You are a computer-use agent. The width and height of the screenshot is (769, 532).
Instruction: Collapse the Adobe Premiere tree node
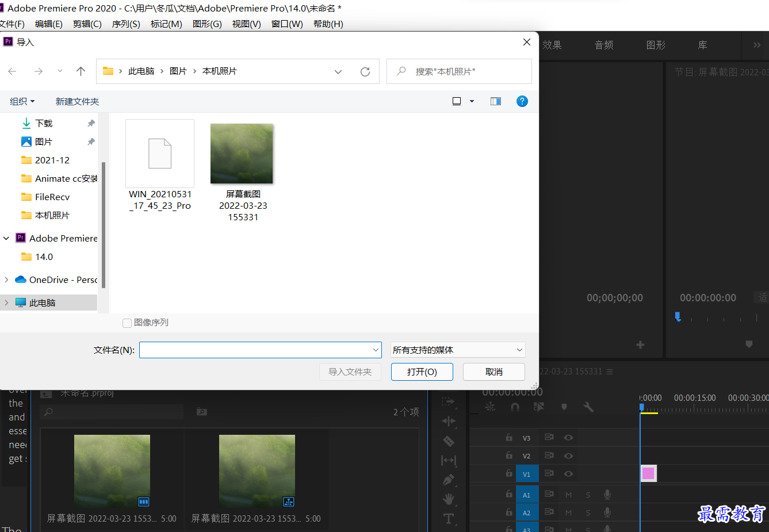tap(6, 238)
